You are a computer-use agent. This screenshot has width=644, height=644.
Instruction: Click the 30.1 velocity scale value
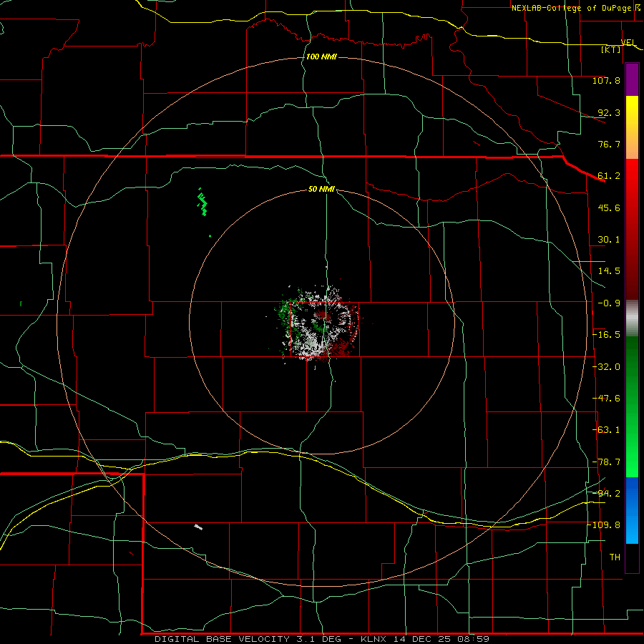pyautogui.click(x=609, y=240)
